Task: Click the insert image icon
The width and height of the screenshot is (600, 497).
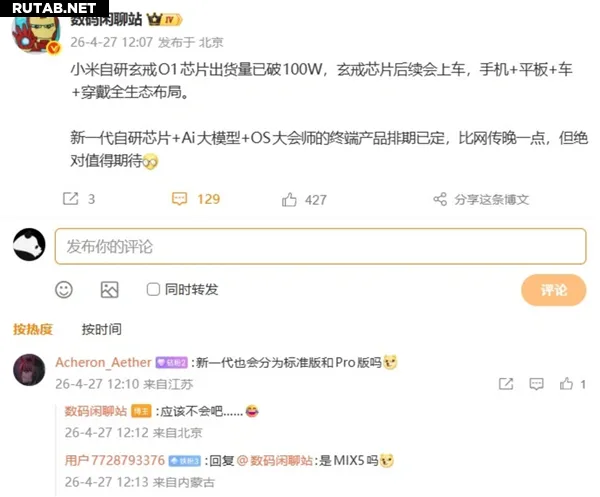Action: tap(109, 290)
